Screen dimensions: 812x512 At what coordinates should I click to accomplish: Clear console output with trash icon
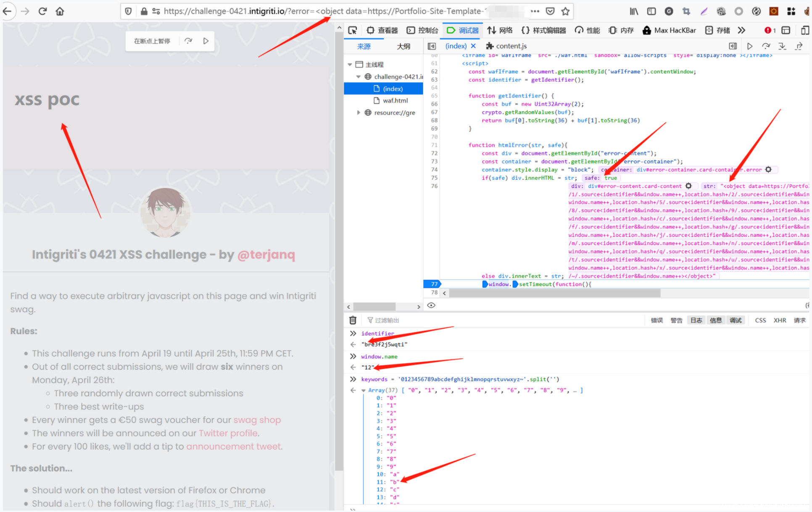[x=353, y=320]
